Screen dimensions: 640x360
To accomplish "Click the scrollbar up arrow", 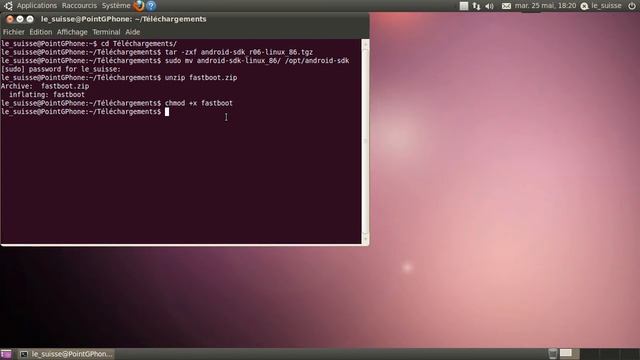I will click(365, 43).
